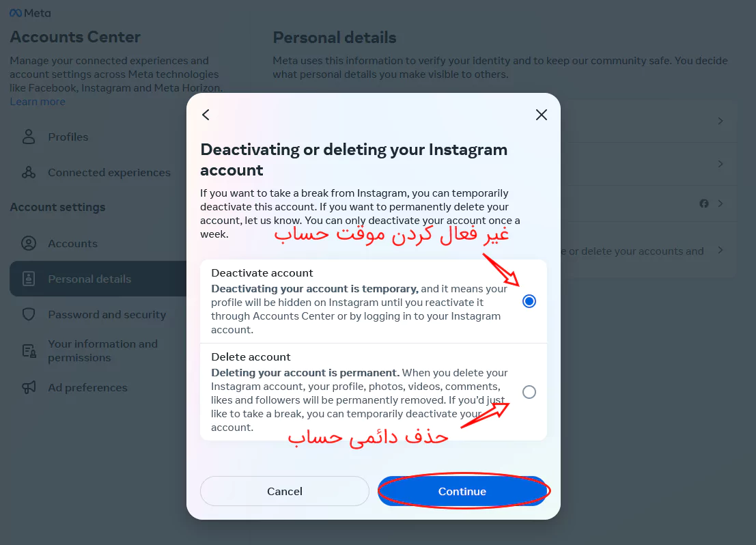Click the Meta logo
The image size is (756, 545).
(30, 12)
